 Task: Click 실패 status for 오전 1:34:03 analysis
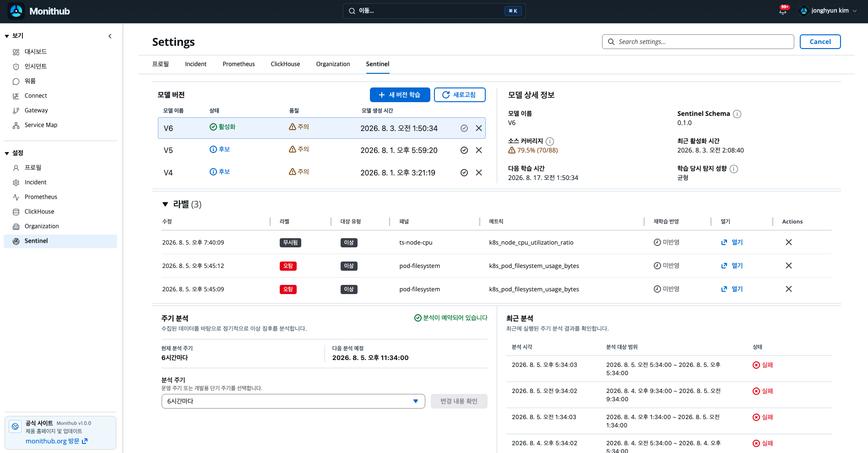(x=763, y=417)
